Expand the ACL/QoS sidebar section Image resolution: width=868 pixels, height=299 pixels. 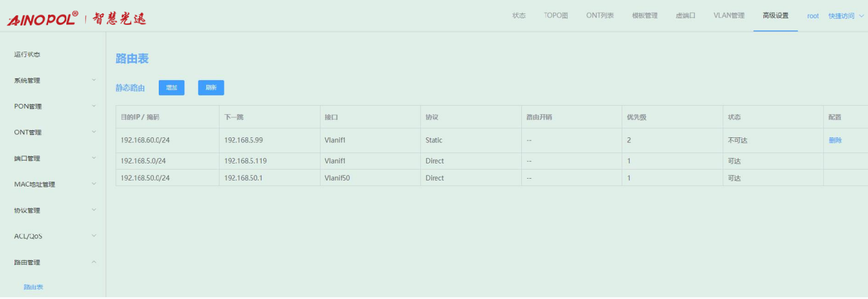(x=54, y=236)
